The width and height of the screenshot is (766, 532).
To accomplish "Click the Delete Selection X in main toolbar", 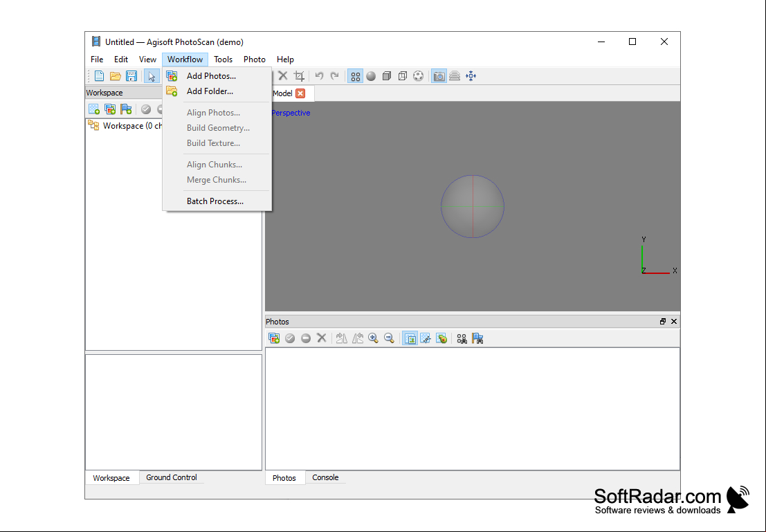I will [x=283, y=75].
